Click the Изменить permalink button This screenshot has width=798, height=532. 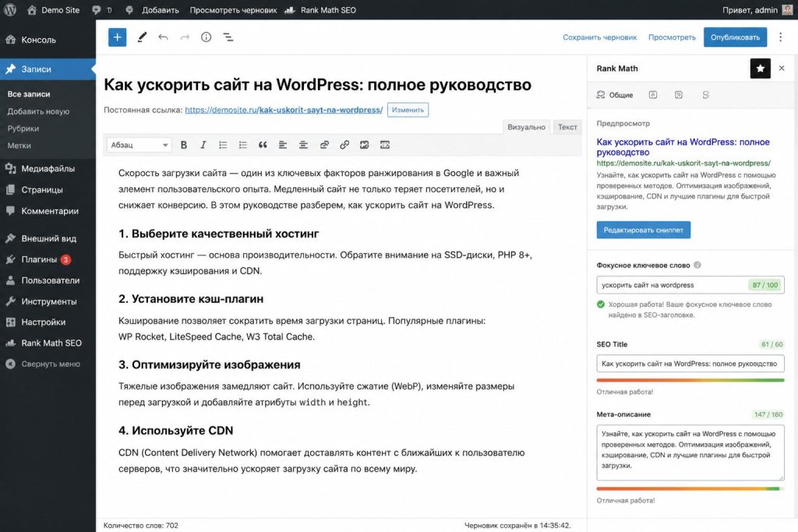click(408, 110)
